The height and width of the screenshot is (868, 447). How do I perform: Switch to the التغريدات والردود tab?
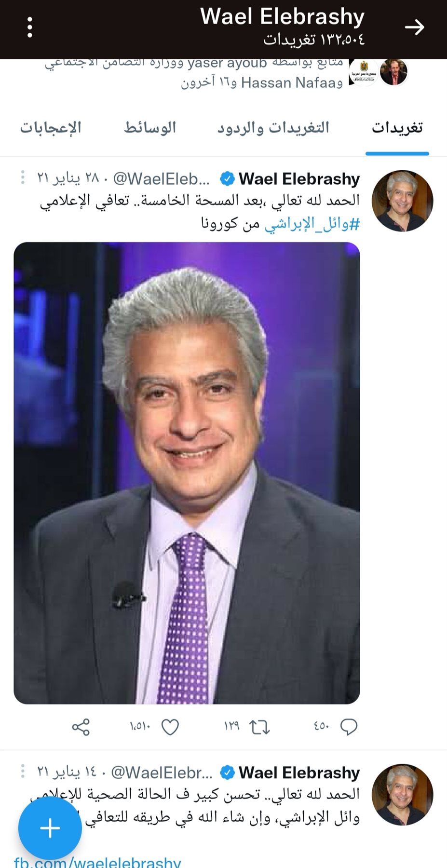(x=273, y=128)
